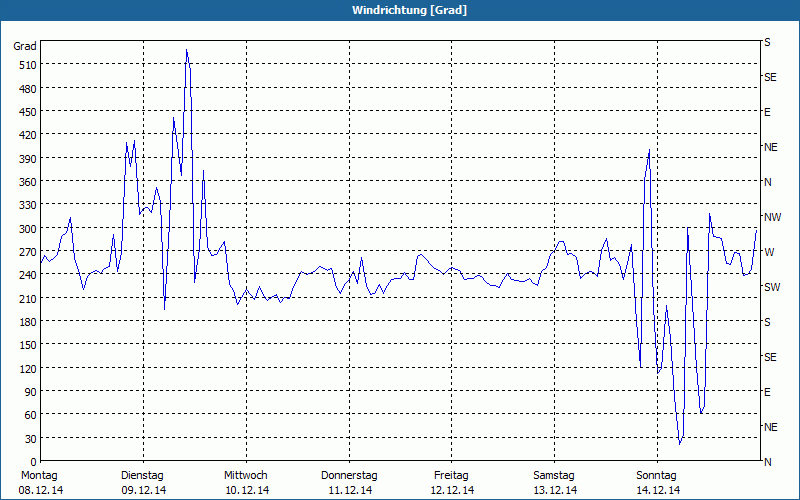This screenshot has height=500, width=800.
Task: Click the "Donnerstag" day label
Action: click(x=349, y=476)
